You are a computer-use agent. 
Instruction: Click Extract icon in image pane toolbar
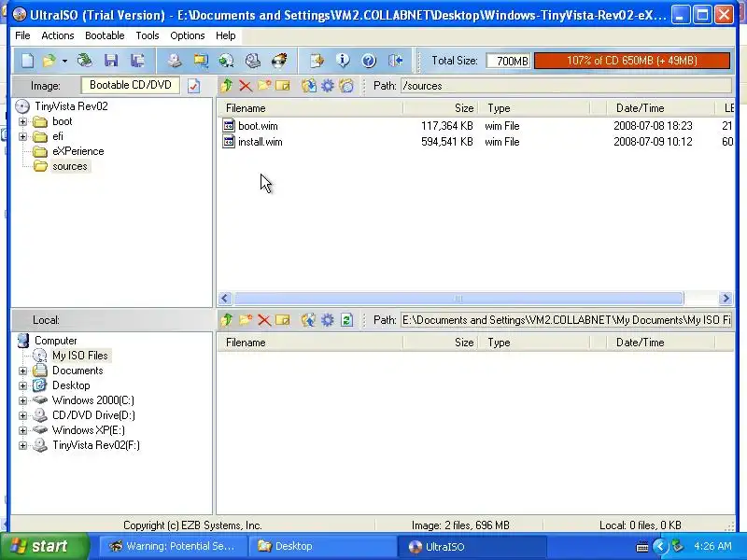309,86
